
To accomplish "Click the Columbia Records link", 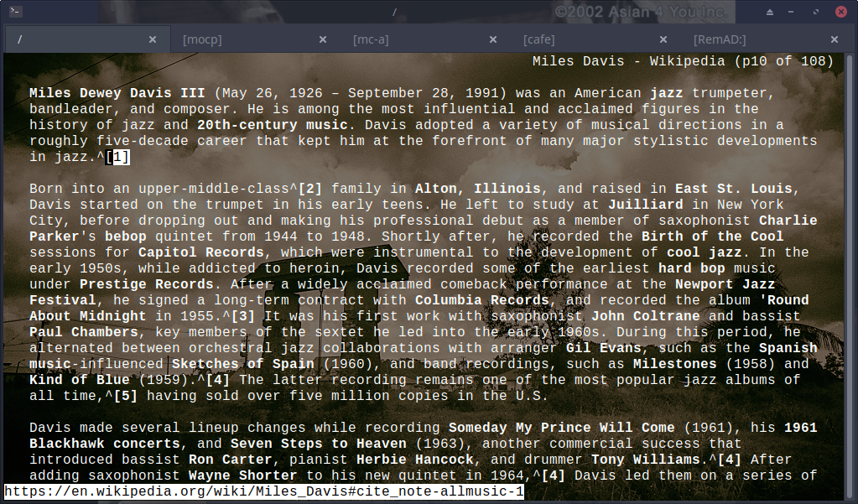I will point(482,300).
